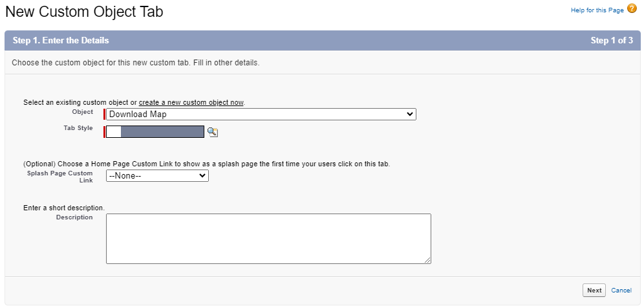Click the "Description" field label

coord(74,217)
